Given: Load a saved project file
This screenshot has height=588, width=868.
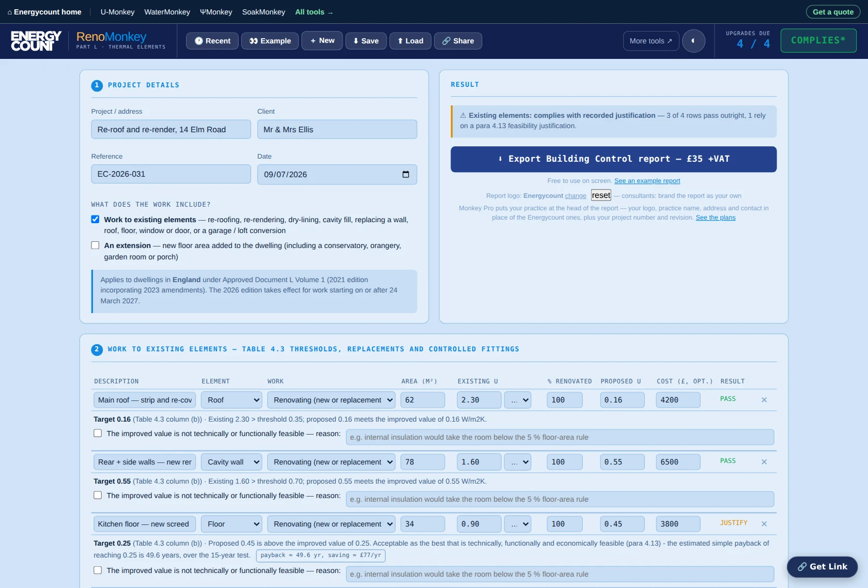Looking at the screenshot, I should click(410, 41).
